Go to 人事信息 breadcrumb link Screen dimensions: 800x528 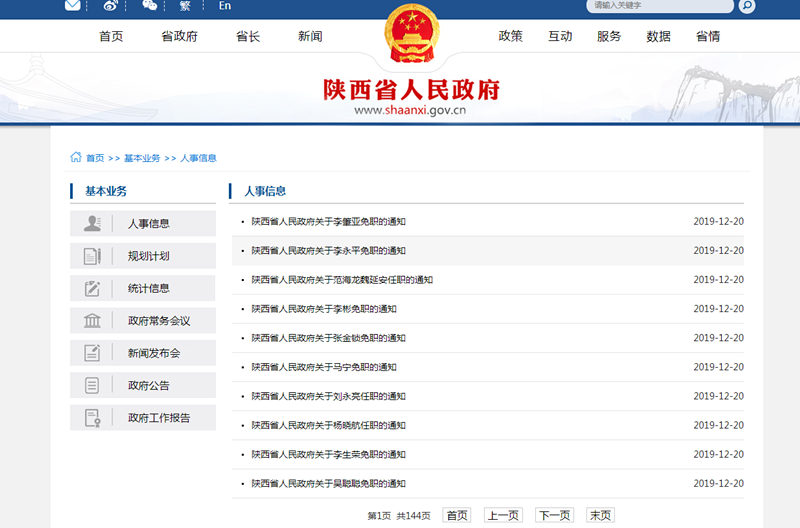click(198, 158)
